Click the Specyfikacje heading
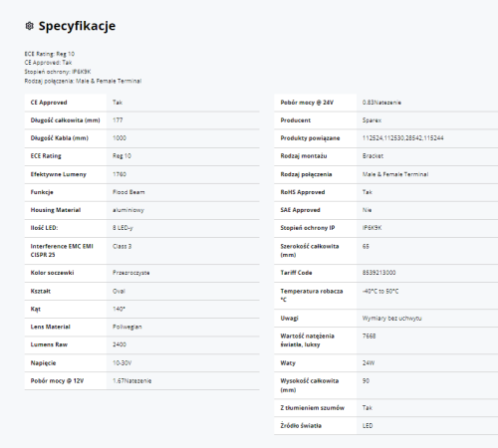Image resolution: width=498 pixels, height=448 pixels. [77, 26]
